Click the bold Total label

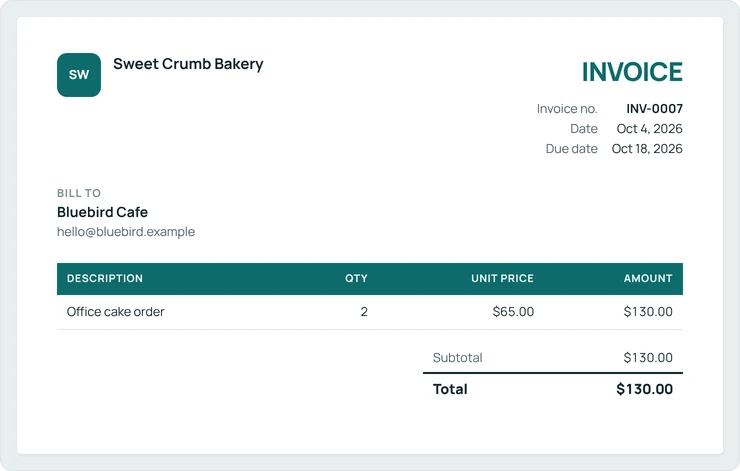(450, 389)
